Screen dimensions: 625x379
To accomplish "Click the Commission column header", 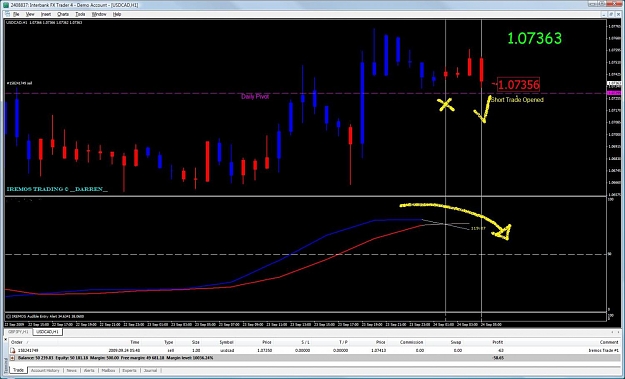I will 411,342.
